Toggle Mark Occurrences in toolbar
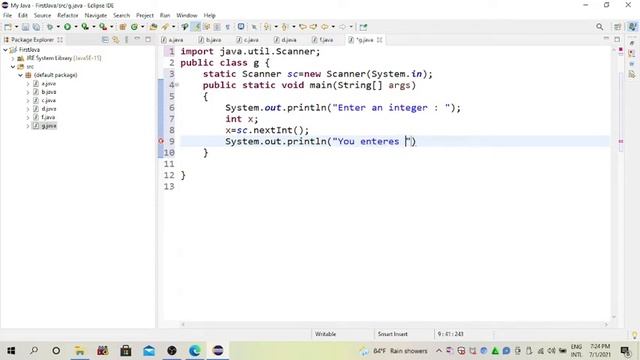This screenshot has height=360, width=640. tap(196, 27)
